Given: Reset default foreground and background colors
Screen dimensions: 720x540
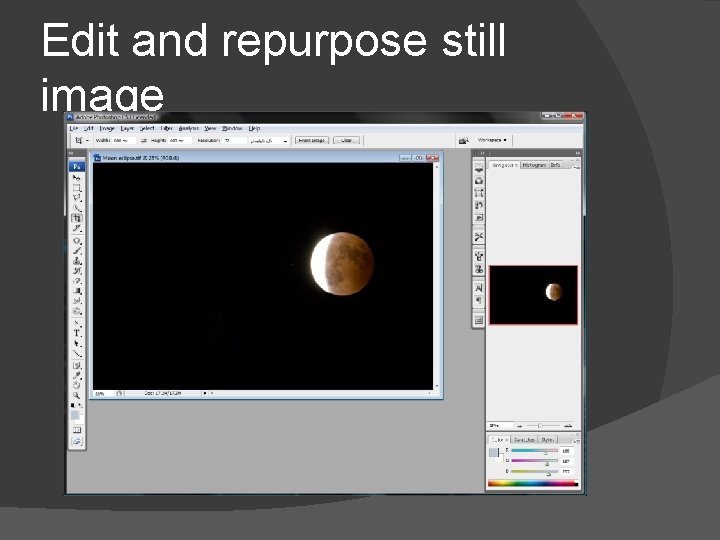Looking at the screenshot, I should (x=73, y=406).
